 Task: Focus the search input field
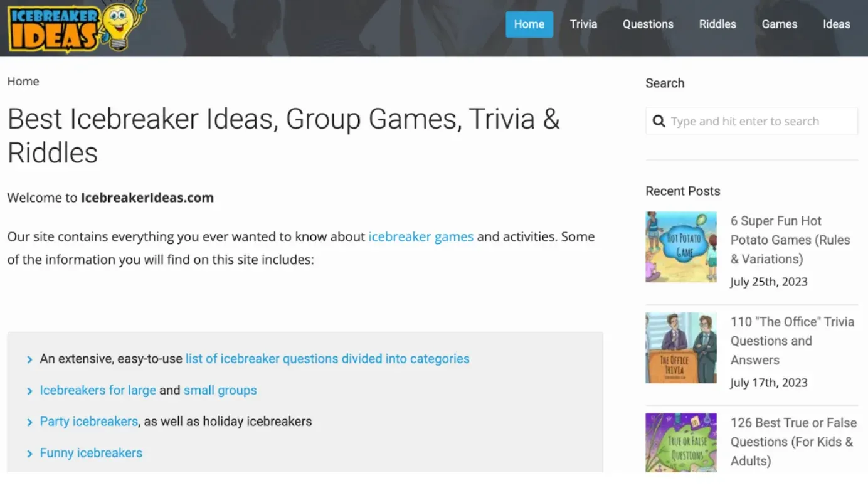[x=752, y=121]
